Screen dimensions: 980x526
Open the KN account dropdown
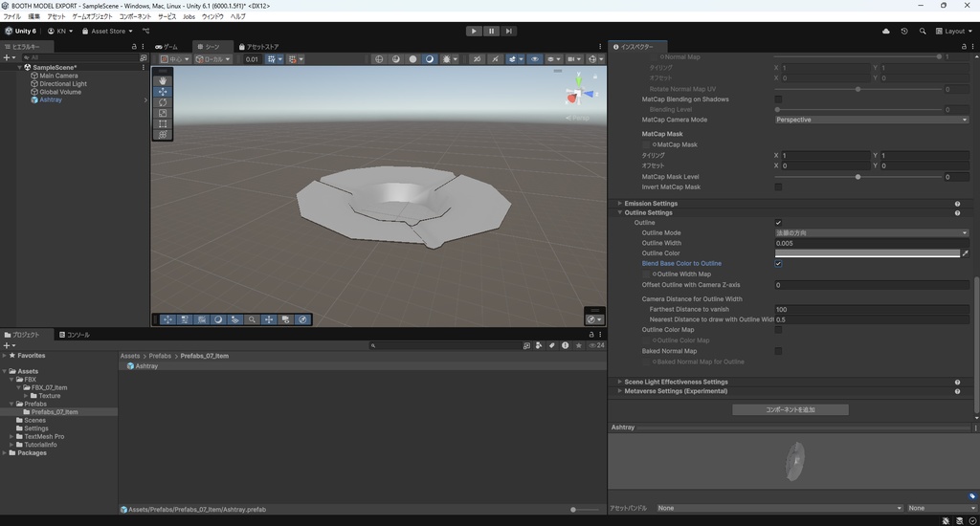60,31
